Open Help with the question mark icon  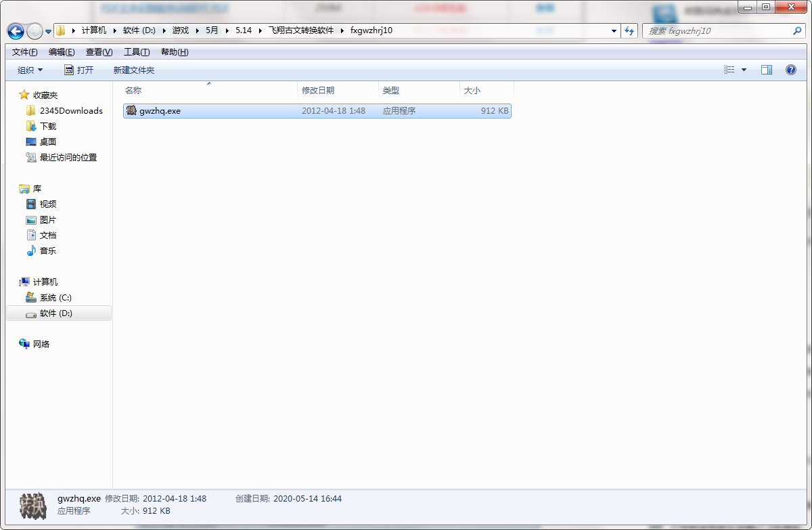click(790, 70)
